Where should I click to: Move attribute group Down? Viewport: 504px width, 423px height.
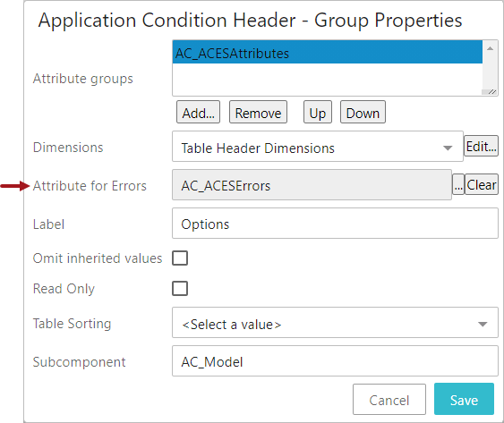click(363, 112)
